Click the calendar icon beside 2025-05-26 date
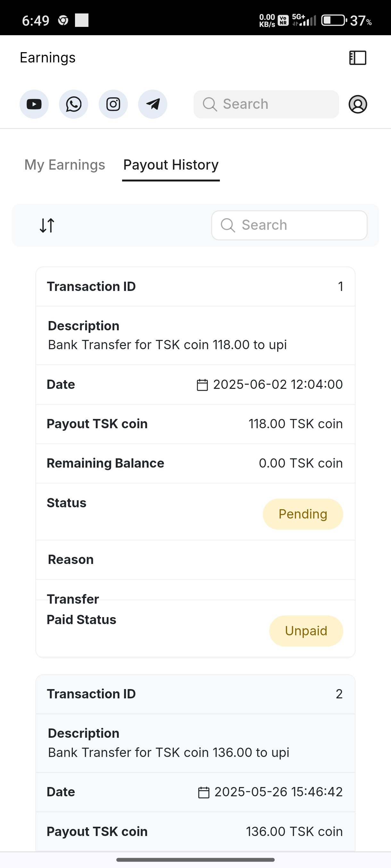This screenshot has width=391, height=868. 204,792
